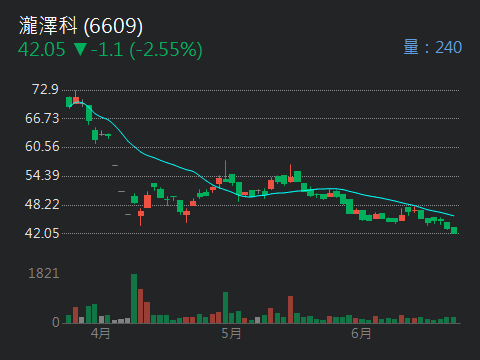Click the 5月 date axis label
This screenshot has height=360, width=480.
[x=231, y=333]
